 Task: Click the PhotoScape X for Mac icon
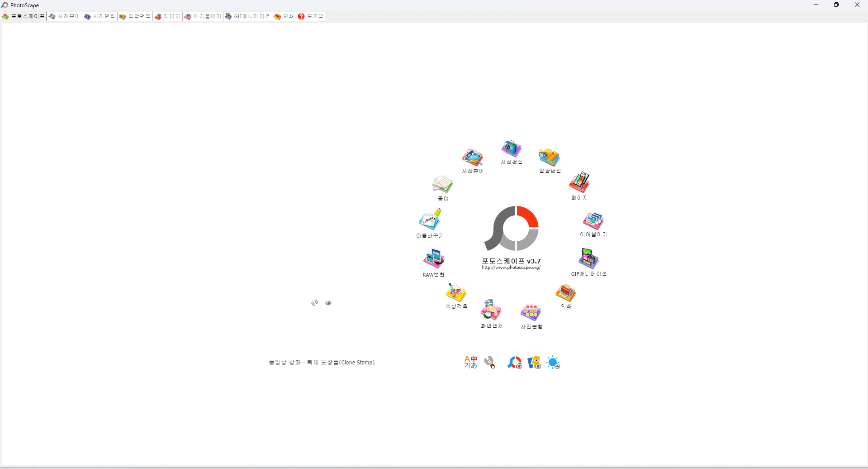point(515,363)
